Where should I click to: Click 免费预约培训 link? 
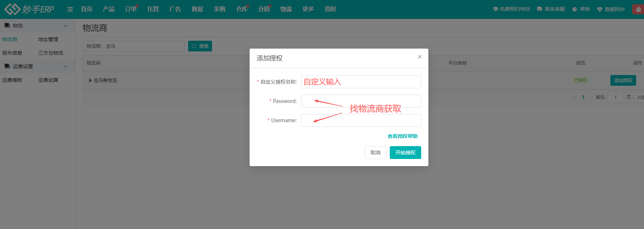(x=512, y=9)
